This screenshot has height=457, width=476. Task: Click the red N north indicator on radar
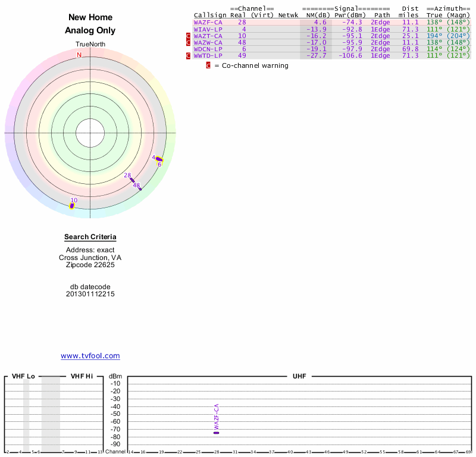click(x=79, y=55)
